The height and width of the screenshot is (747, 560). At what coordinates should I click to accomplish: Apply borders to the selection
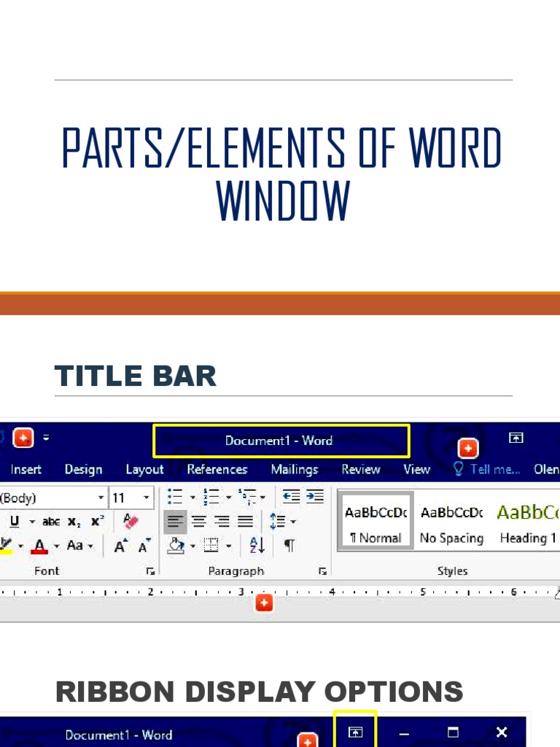click(211, 546)
